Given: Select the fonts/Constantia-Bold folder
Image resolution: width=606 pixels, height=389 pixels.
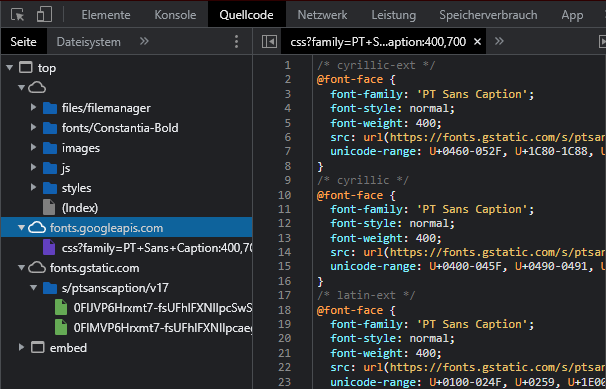Looking at the screenshot, I should coord(120,128).
